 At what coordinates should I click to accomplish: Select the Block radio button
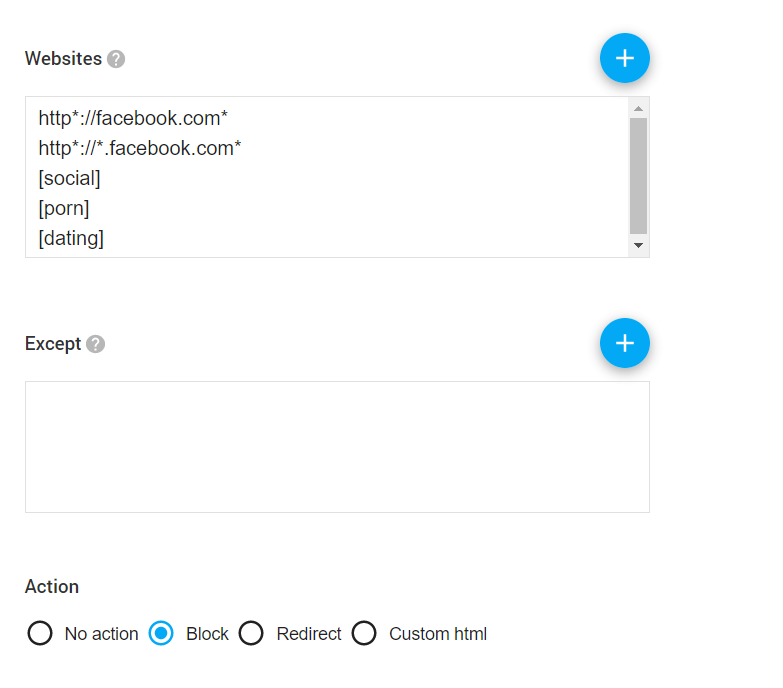161,634
